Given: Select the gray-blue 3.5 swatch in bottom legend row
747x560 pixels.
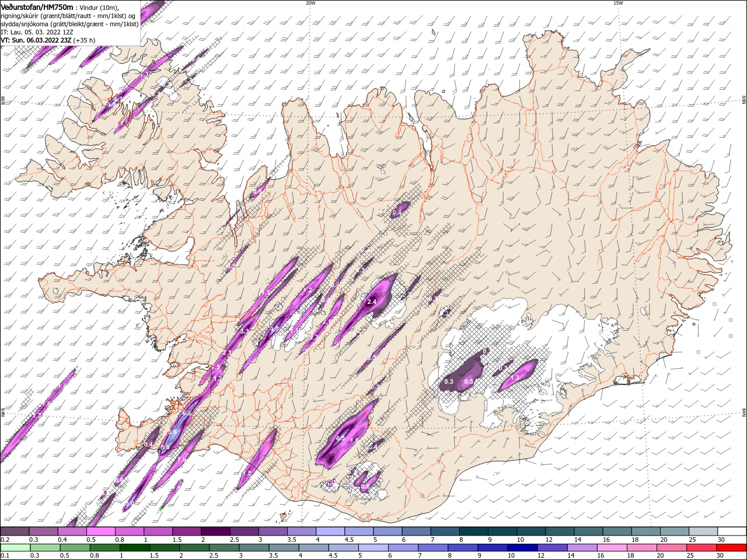Looking at the screenshot, I should (x=284, y=548).
